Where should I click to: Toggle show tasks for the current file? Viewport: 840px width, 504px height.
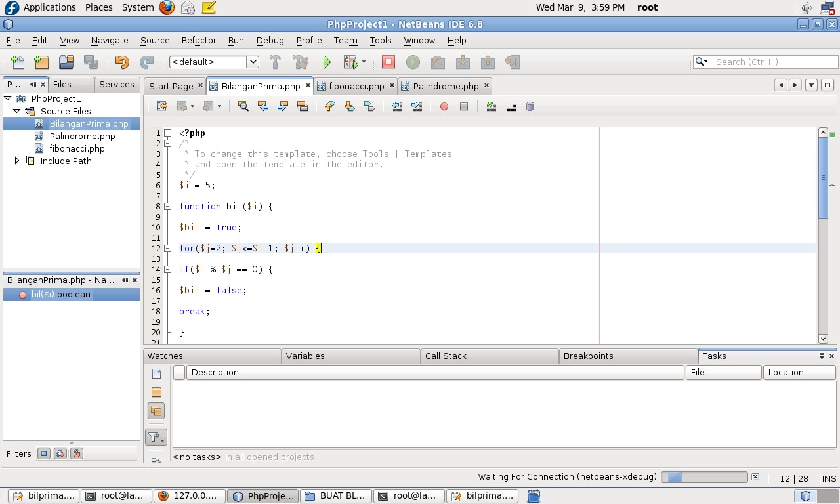tap(156, 374)
